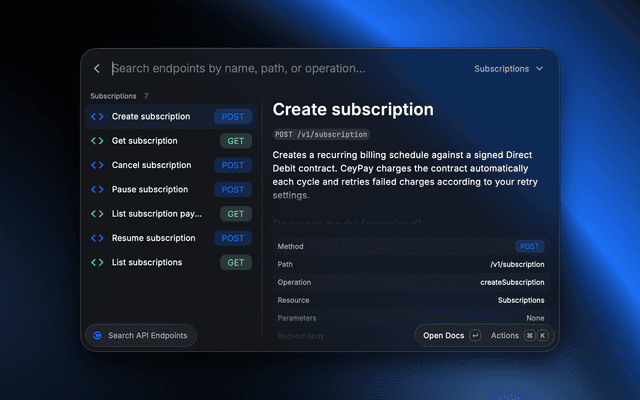The height and width of the screenshot is (400, 640).
Task: Open the Subscriptions filter dropdown
Action: coord(509,69)
